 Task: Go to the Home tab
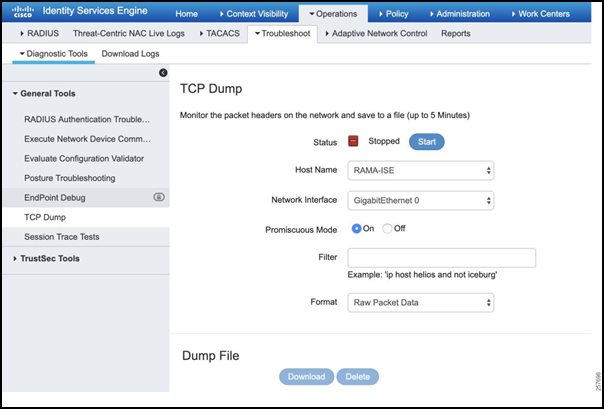point(186,14)
